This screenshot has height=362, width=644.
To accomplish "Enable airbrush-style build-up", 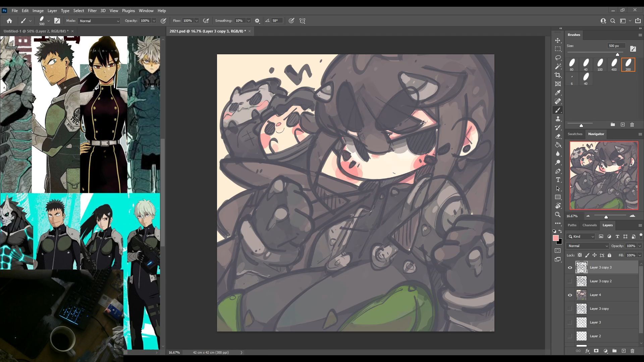I will [x=206, y=21].
